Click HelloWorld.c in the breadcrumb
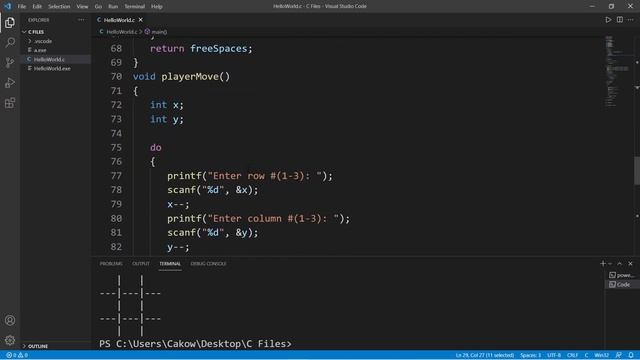The height and width of the screenshot is (360, 640). pos(121,31)
